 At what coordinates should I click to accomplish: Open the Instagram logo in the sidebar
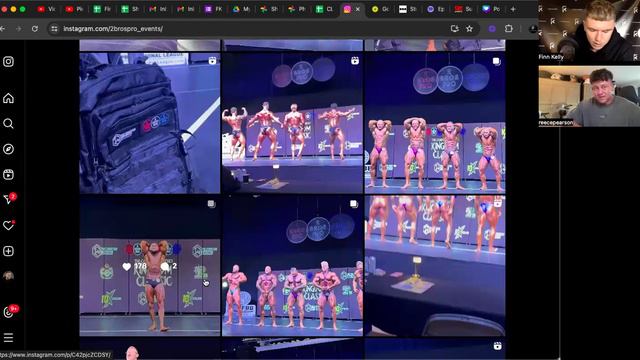(8, 62)
